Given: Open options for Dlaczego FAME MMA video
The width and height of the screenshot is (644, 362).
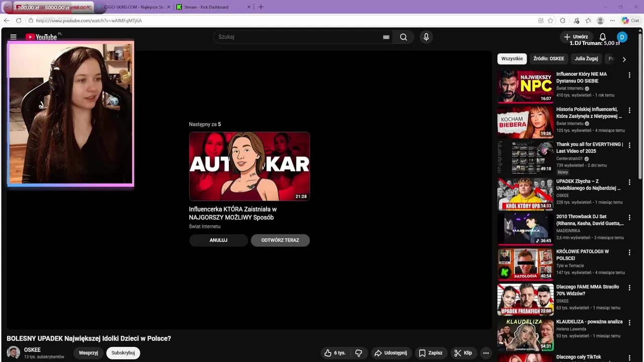Looking at the screenshot, I should click(x=629, y=288).
